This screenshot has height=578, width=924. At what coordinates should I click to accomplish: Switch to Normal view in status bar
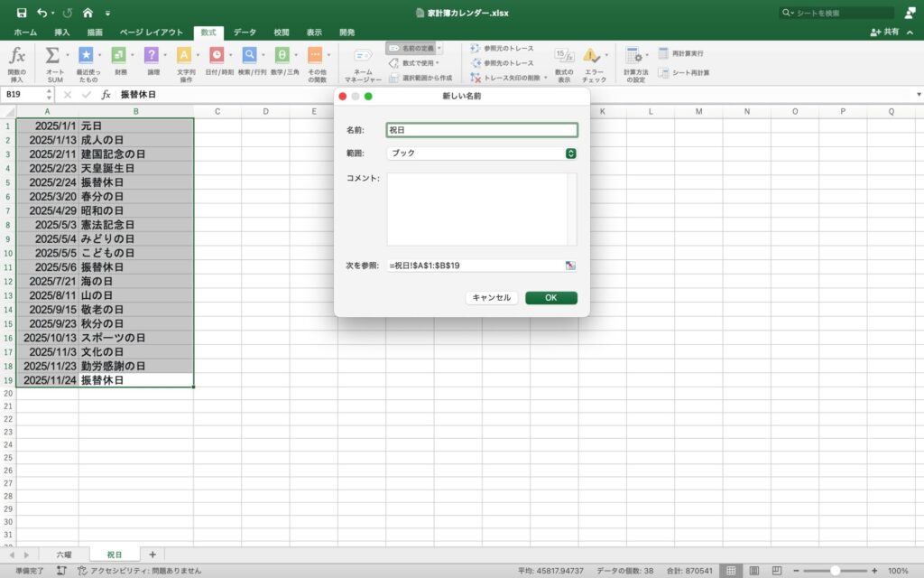pyautogui.click(x=732, y=571)
